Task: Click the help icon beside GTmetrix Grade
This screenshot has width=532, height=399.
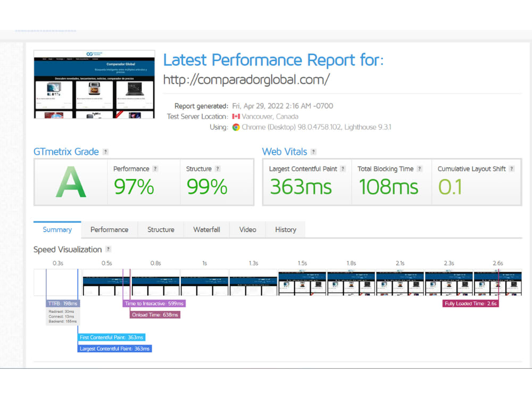Action: click(105, 152)
